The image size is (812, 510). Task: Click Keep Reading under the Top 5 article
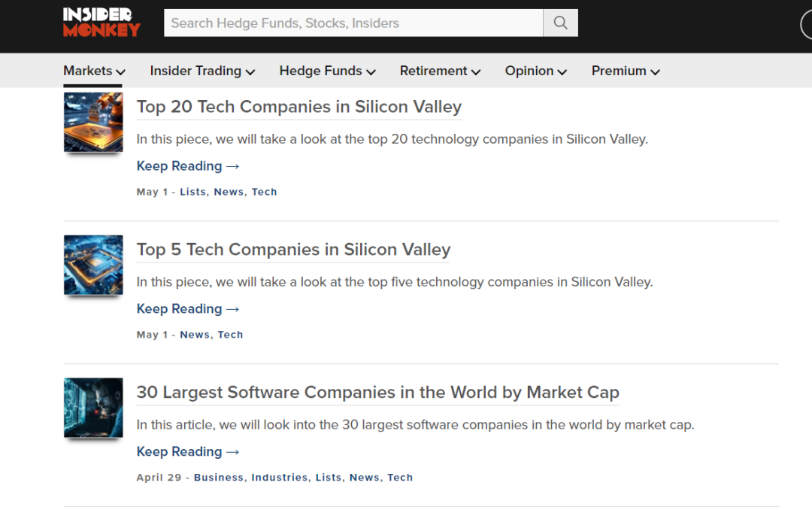tap(187, 309)
